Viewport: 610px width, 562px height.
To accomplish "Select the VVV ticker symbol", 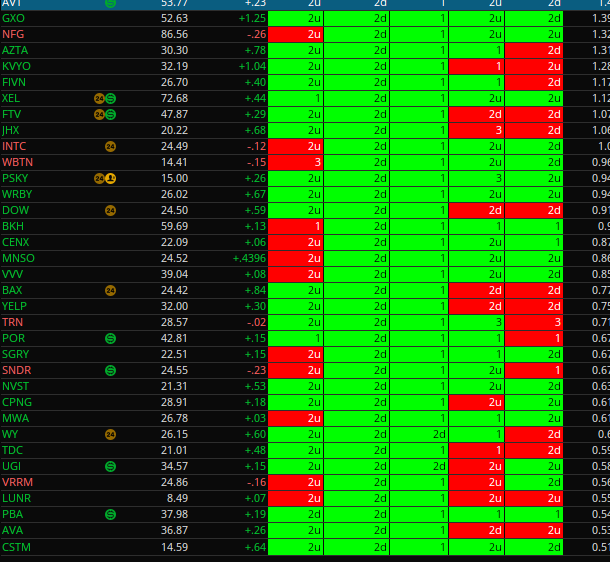I will click(12, 274).
